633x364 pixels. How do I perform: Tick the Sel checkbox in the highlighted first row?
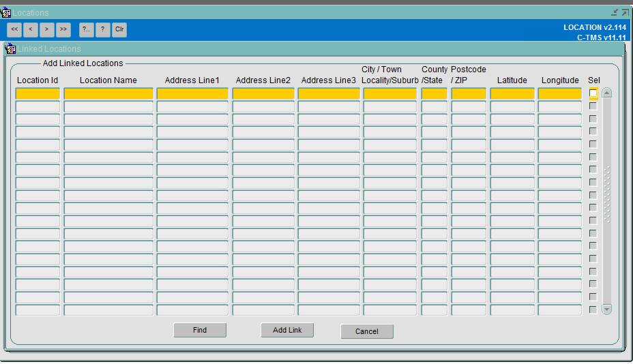pos(593,93)
